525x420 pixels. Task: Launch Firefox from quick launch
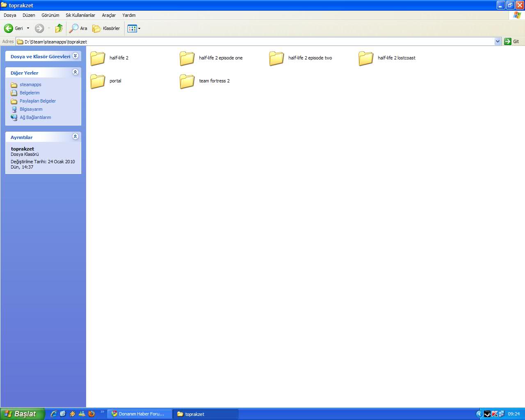tap(91, 414)
